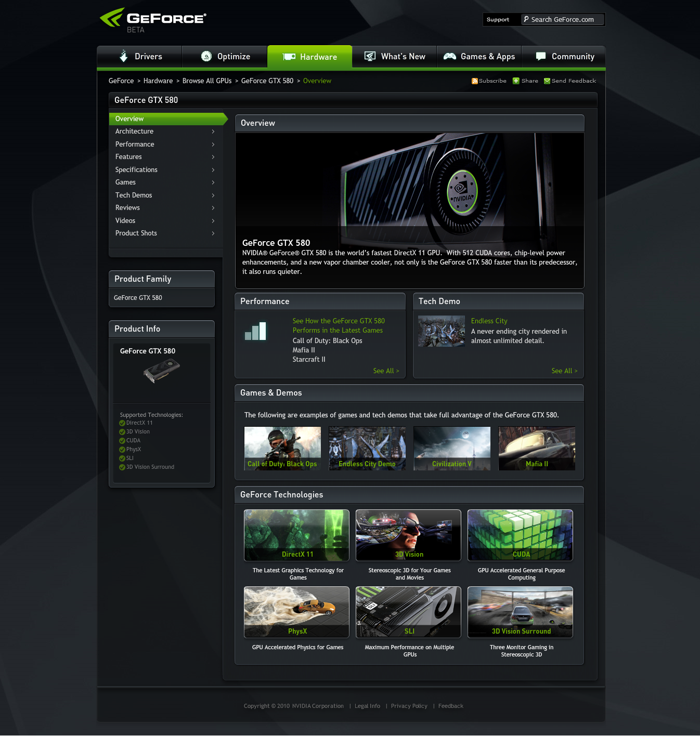The image size is (700, 736).
Task: Expand the Tech Demos sidebar arrow
Action: pyautogui.click(x=213, y=195)
